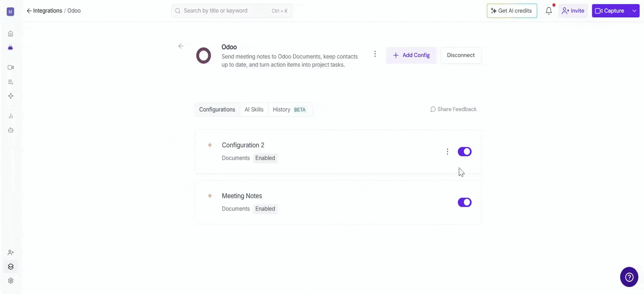Screen dimensions: 644x294
Task: Open the robot sidebar icon below analytics
Action: click(11, 130)
